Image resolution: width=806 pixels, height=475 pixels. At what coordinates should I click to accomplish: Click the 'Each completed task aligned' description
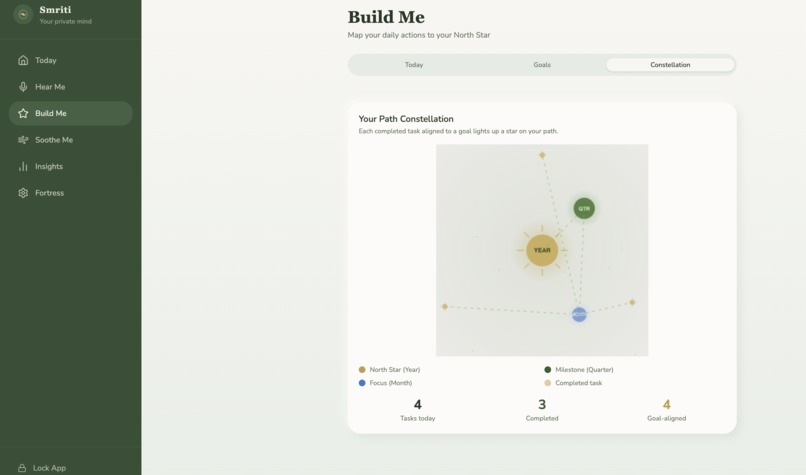click(458, 131)
